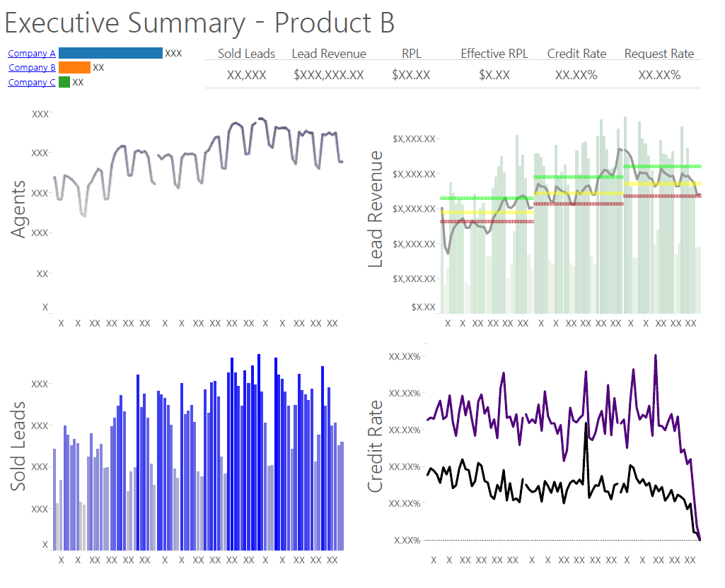Click the XXX label beside Company A bar
The image size is (725, 588).
point(173,53)
